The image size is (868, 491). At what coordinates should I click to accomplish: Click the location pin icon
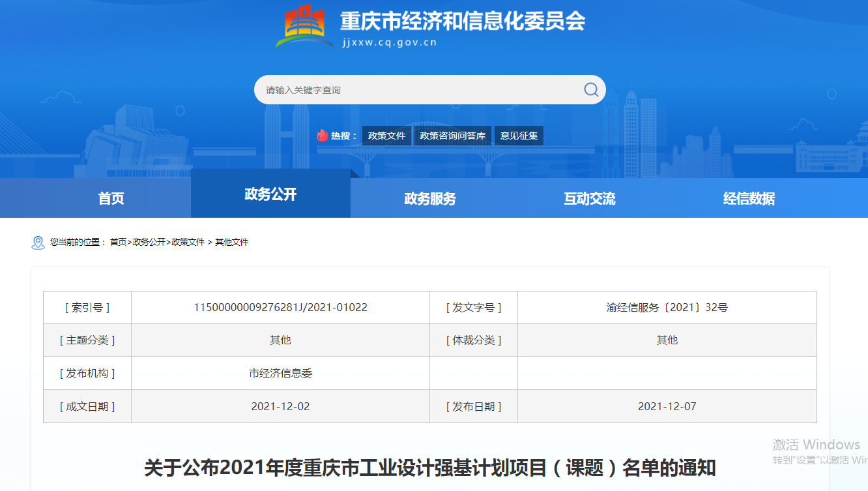point(38,243)
